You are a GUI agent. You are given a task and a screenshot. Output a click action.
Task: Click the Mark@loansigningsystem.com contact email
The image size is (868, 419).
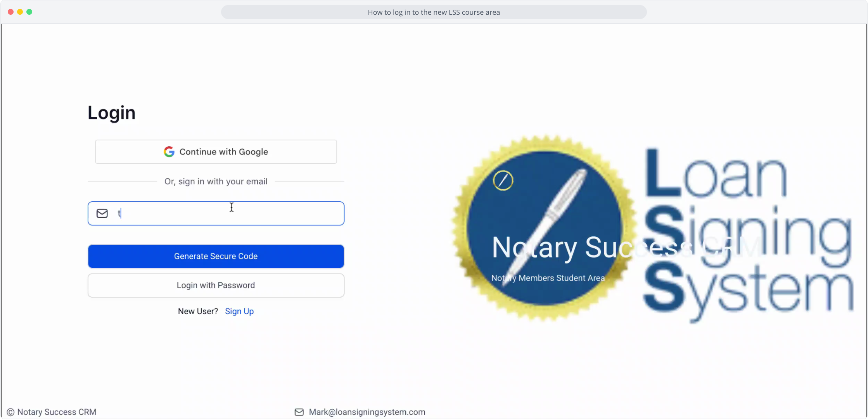coord(367,412)
